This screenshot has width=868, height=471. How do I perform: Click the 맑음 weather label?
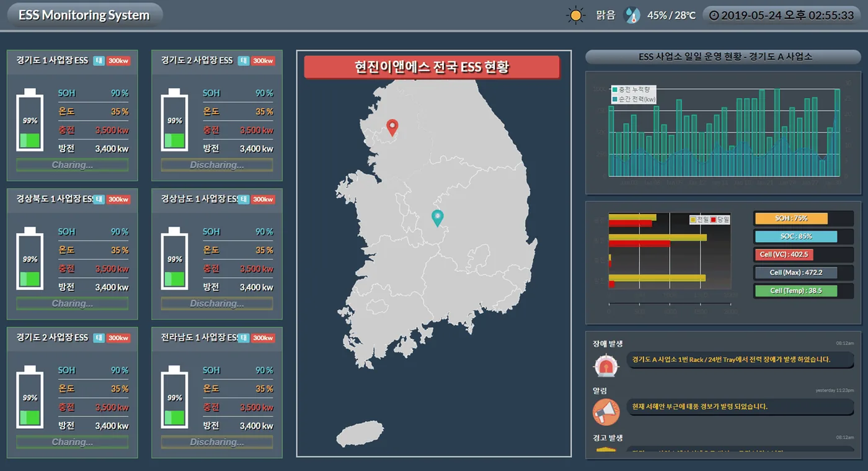pyautogui.click(x=606, y=16)
